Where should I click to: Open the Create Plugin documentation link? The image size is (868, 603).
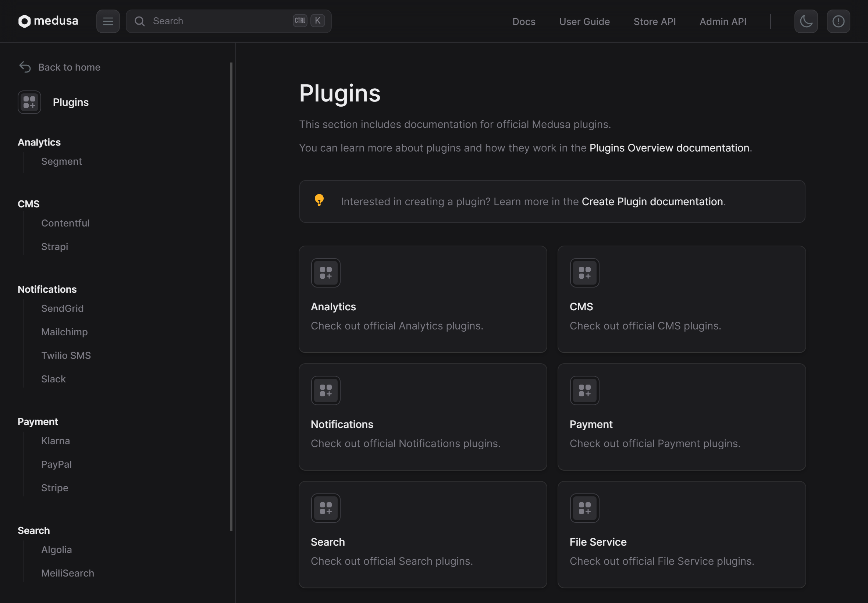click(652, 202)
